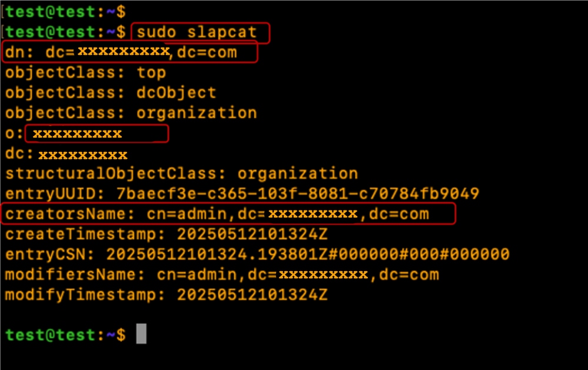The image size is (588, 370).
Task: Click the masked value on the 'dc:' line
Action: click(x=83, y=155)
